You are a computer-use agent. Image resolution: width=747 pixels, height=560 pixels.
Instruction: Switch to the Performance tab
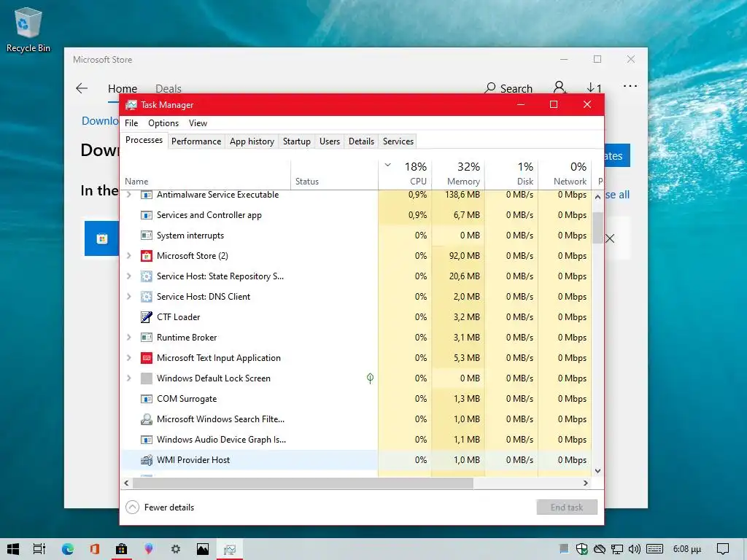196,141
